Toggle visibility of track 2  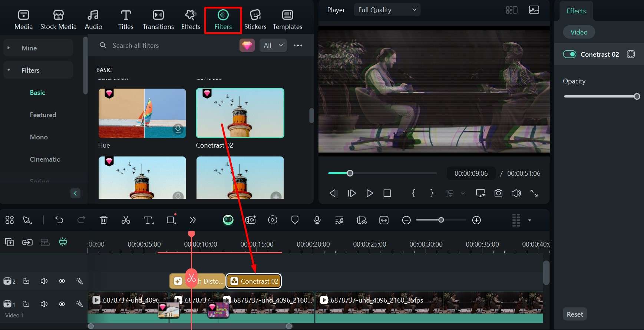click(x=62, y=281)
